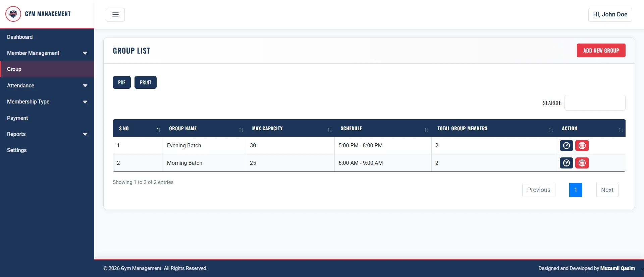
Task: Open Payment in the sidebar
Action: click(x=47, y=118)
